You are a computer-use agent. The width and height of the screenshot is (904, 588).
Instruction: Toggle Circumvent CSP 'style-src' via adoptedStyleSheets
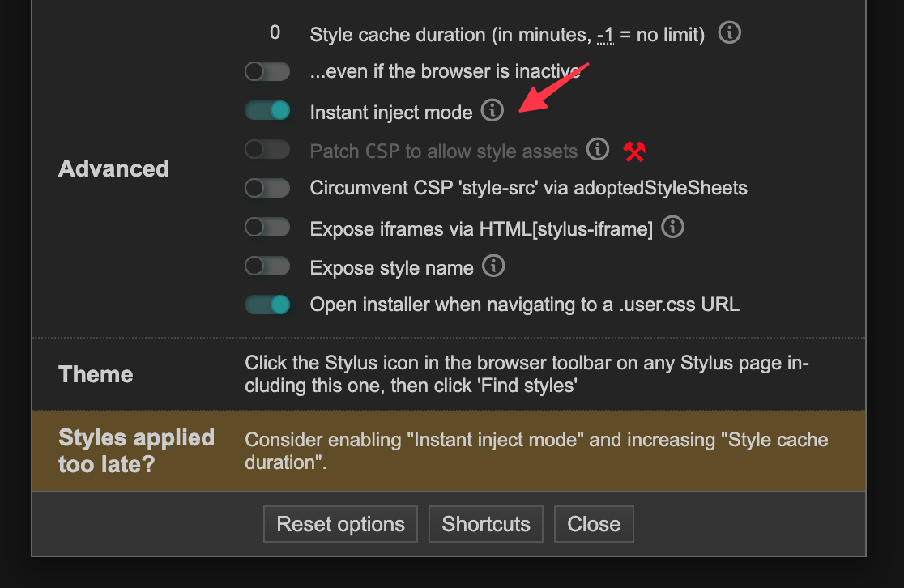coord(267,188)
